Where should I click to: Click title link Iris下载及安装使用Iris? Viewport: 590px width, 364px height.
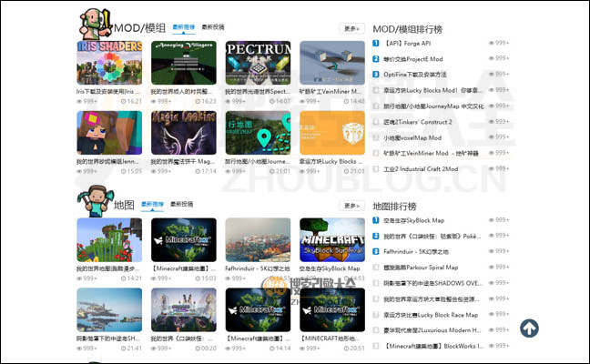coord(108,91)
